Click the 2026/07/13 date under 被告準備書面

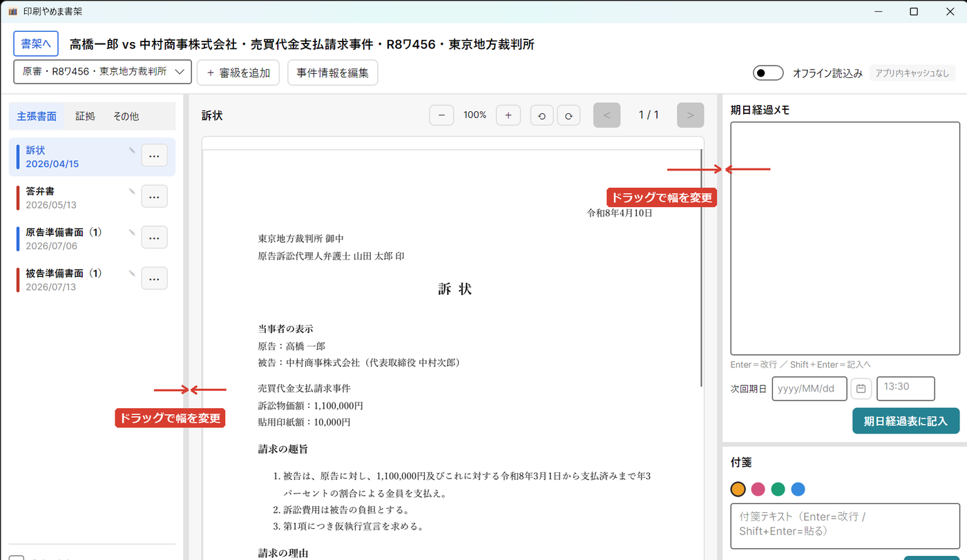(x=51, y=287)
